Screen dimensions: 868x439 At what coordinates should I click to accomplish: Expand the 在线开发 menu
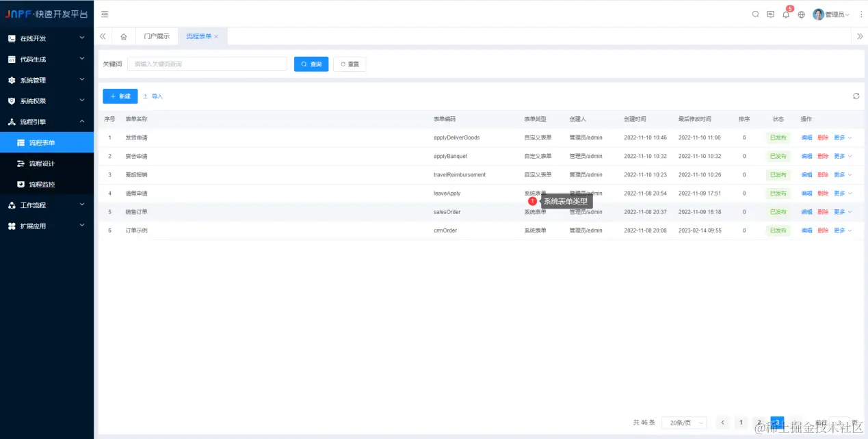coord(47,38)
